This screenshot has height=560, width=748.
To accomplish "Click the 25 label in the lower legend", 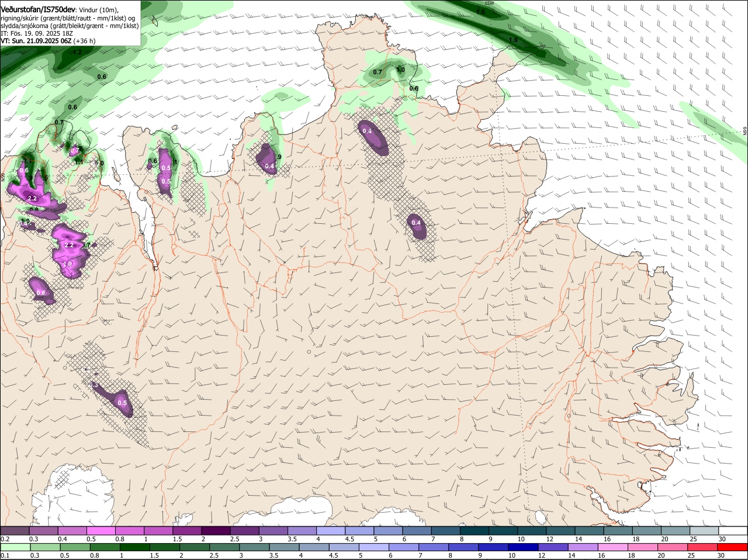I will [690, 555].
